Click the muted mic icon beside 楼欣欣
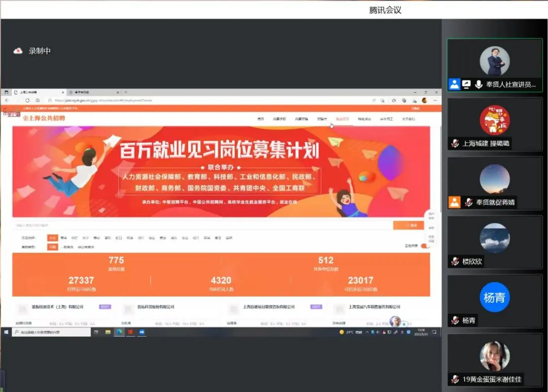Image resolution: width=548 pixels, height=392 pixels. (455, 261)
